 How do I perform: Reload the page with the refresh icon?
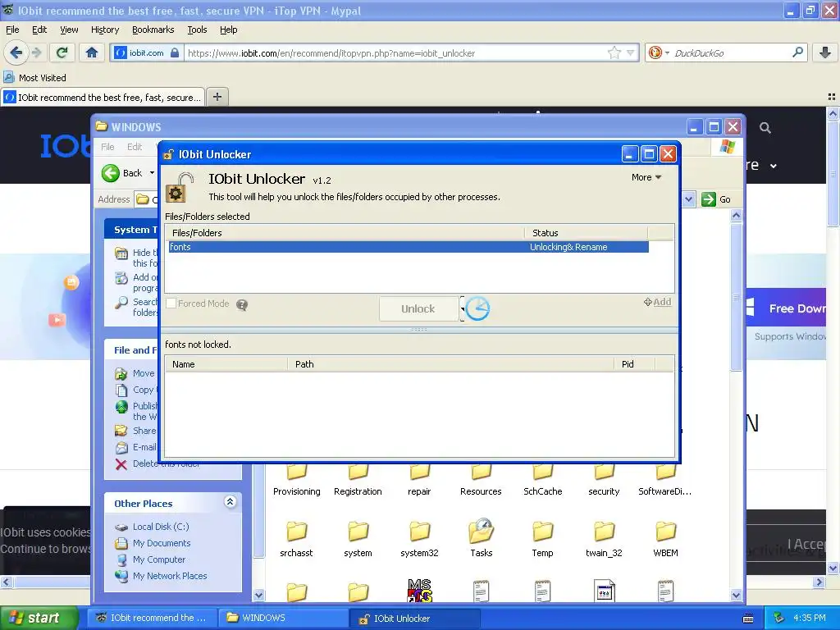click(62, 52)
